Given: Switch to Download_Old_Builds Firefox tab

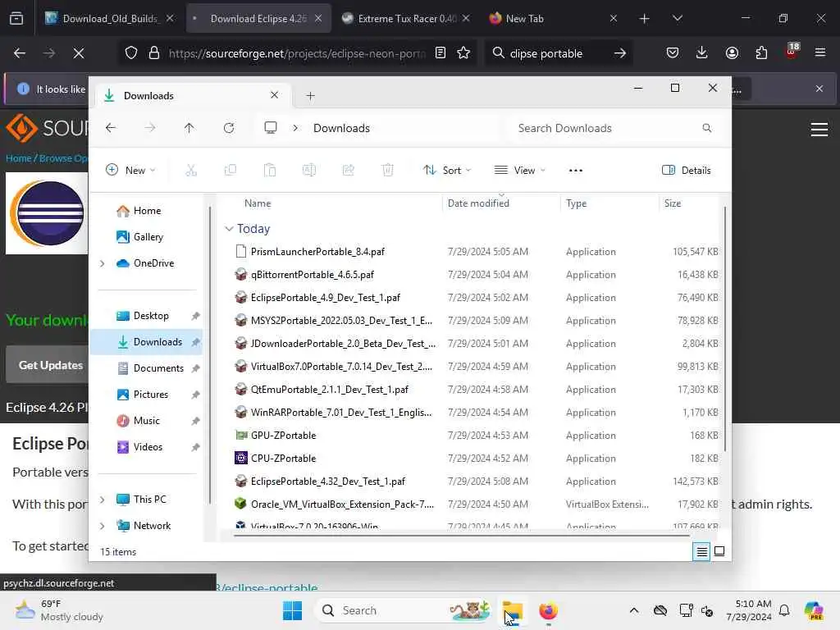Looking at the screenshot, I should pos(109,19).
